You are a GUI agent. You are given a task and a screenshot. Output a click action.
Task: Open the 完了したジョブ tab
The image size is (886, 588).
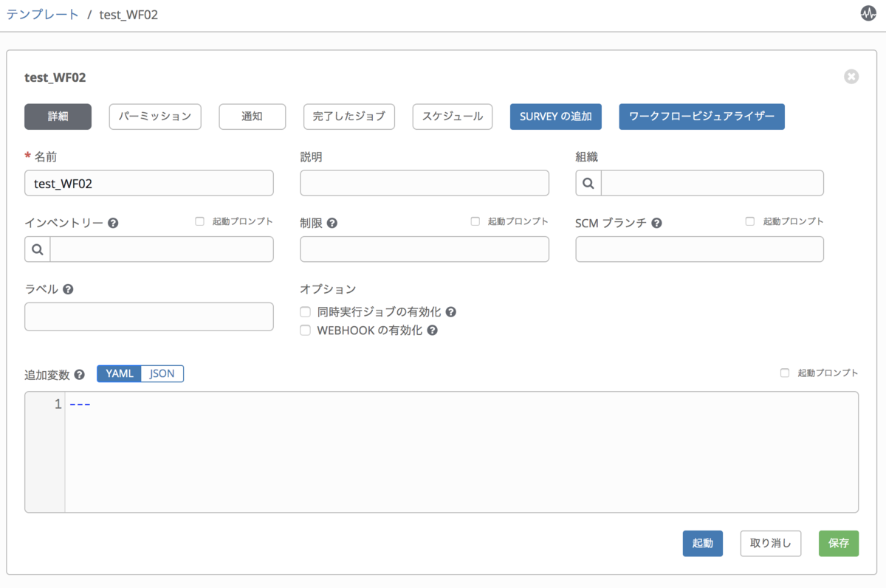349,117
